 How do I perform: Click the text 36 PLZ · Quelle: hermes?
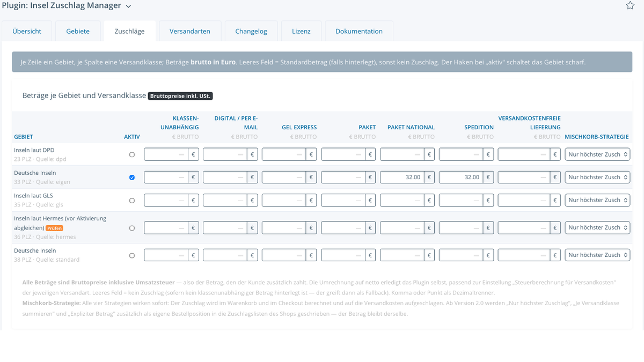(x=45, y=237)
